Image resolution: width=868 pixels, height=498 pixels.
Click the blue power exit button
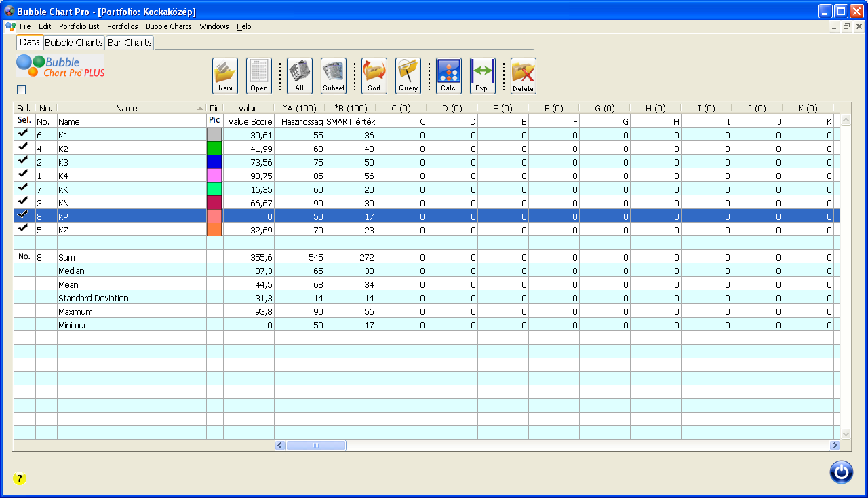pyautogui.click(x=842, y=472)
